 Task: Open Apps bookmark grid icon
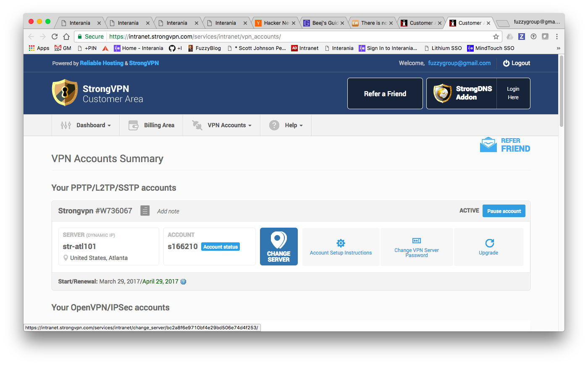tap(31, 48)
